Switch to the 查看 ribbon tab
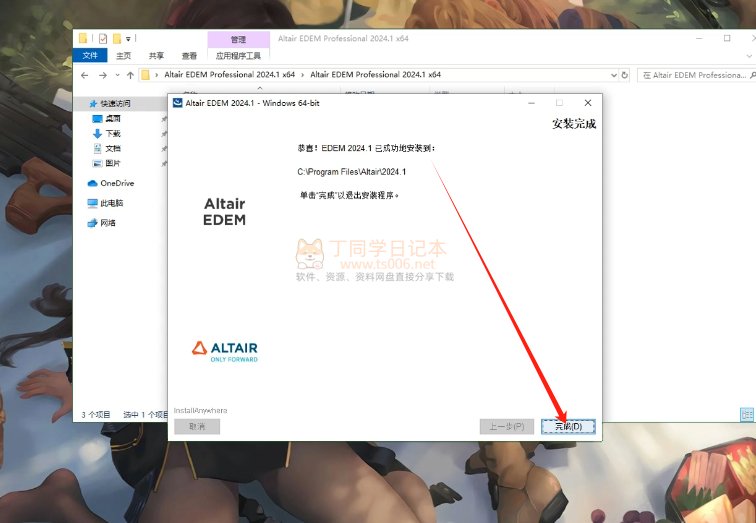The height and width of the screenshot is (523, 756). [189, 56]
